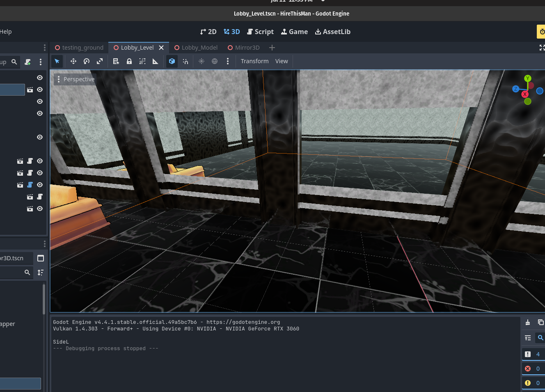545x392 pixels.
Task: Toggle FileSystem split mode icon
Action: [41, 258]
